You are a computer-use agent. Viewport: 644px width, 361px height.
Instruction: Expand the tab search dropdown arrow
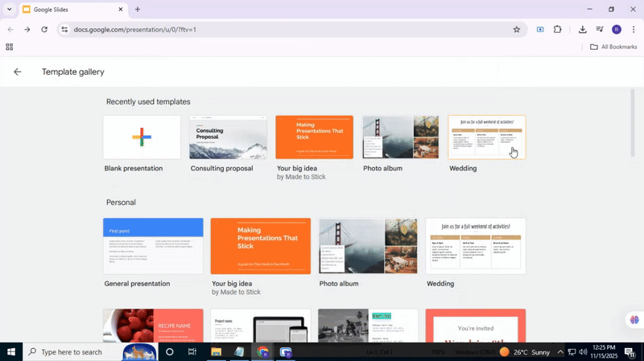8,10
